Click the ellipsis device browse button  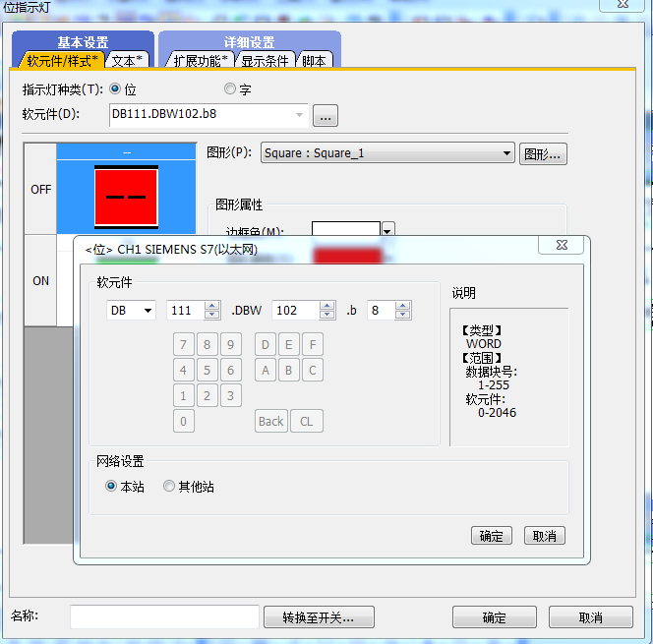point(326,115)
